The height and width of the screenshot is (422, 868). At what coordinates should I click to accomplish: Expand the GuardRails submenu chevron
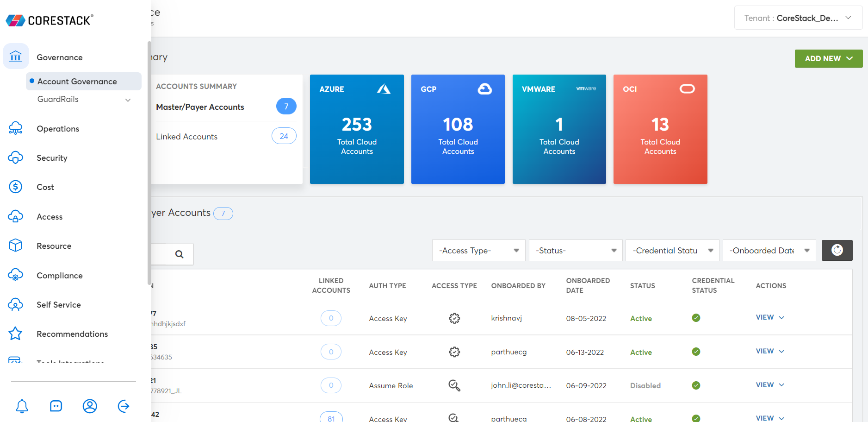tap(128, 100)
